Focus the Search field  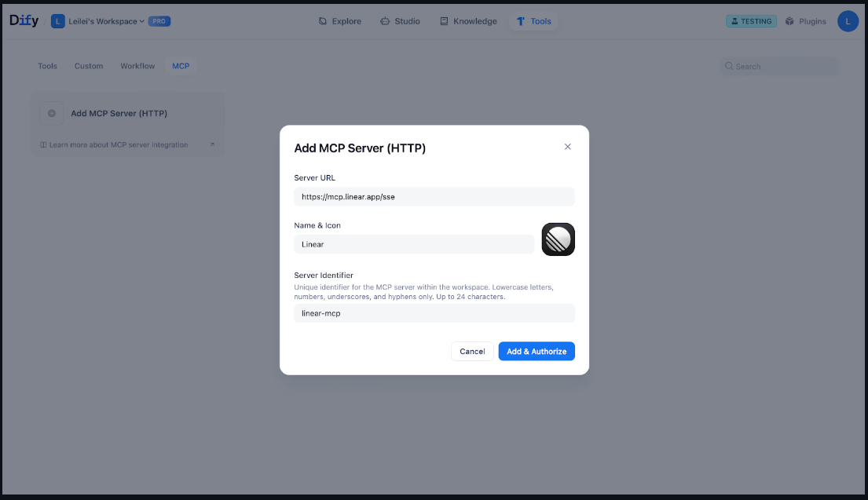pos(779,67)
